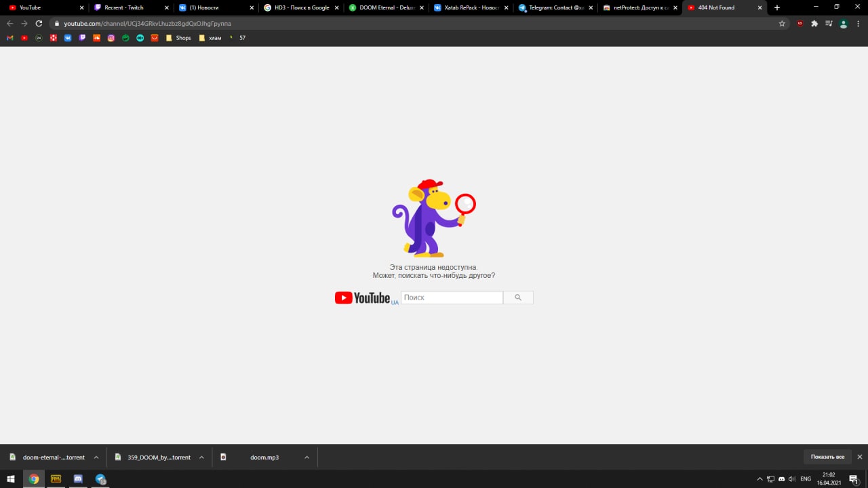
Task: Bookmark this page with the star icon
Action: pos(782,23)
